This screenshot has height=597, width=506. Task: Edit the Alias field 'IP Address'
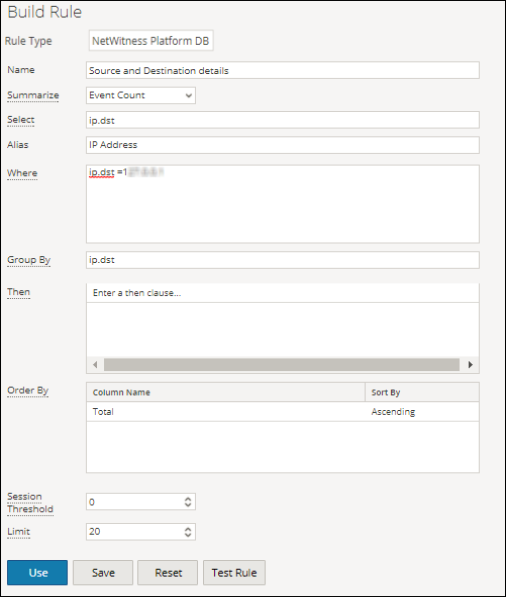tap(283, 145)
